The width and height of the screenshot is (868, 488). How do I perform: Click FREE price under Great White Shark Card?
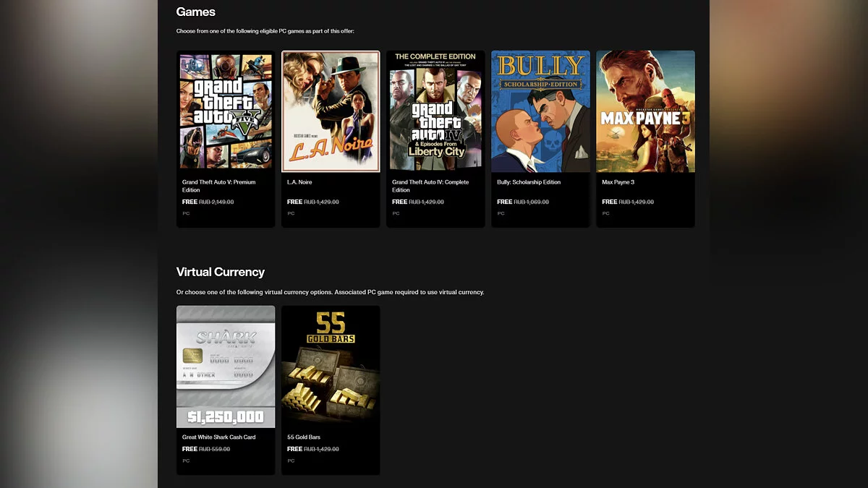pyautogui.click(x=190, y=449)
